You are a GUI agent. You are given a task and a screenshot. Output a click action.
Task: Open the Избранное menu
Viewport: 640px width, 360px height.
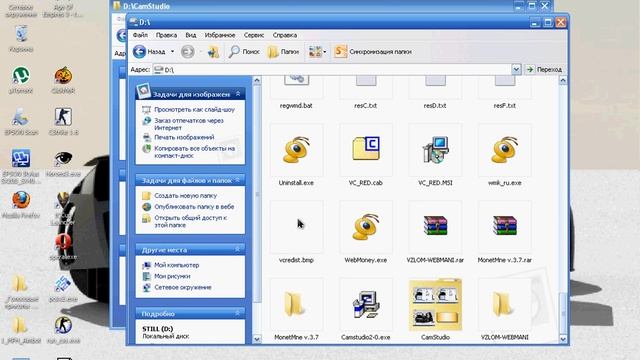pos(220,35)
